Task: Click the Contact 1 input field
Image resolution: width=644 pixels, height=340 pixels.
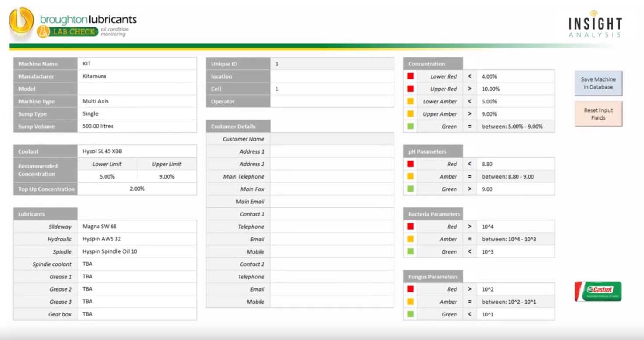Action: [x=332, y=214]
